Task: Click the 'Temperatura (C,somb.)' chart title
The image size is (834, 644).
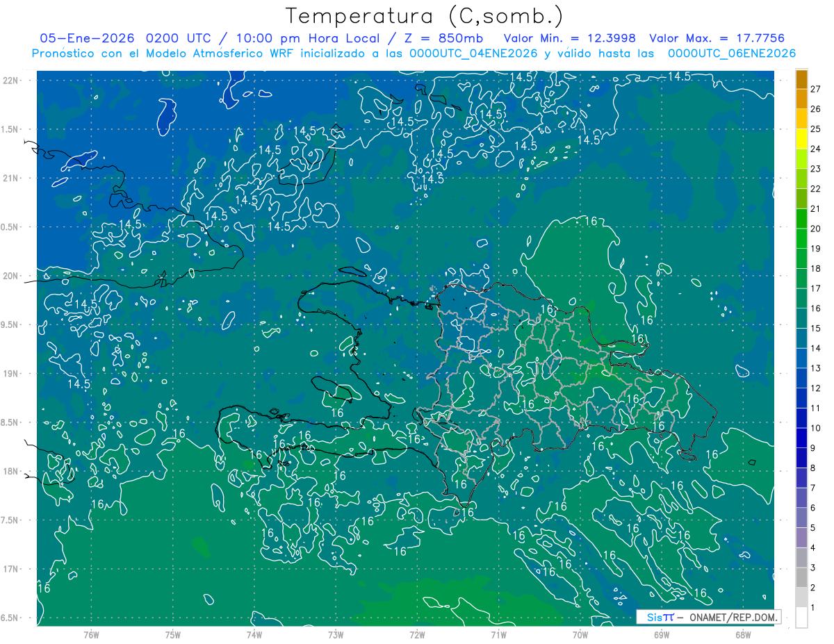Action: (425, 16)
